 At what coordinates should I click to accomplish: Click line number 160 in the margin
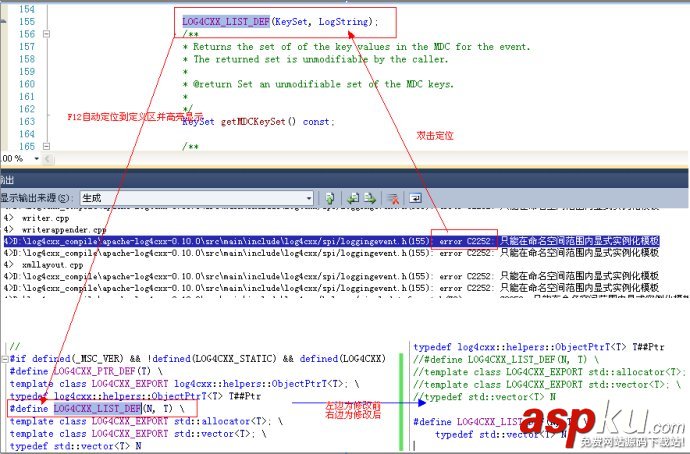tap(27, 84)
